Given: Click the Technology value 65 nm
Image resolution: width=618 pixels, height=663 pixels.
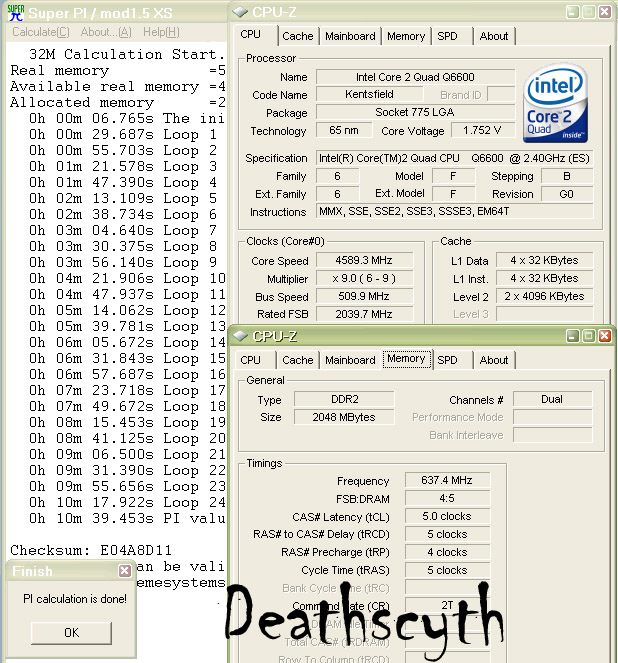Looking at the screenshot, I should pyautogui.click(x=344, y=130).
